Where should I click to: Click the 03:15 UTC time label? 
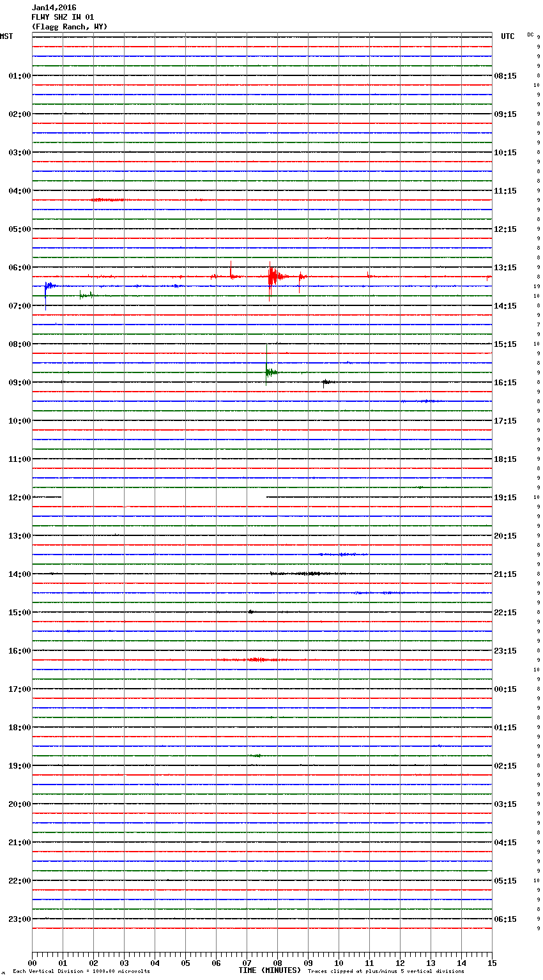point(505,804)
